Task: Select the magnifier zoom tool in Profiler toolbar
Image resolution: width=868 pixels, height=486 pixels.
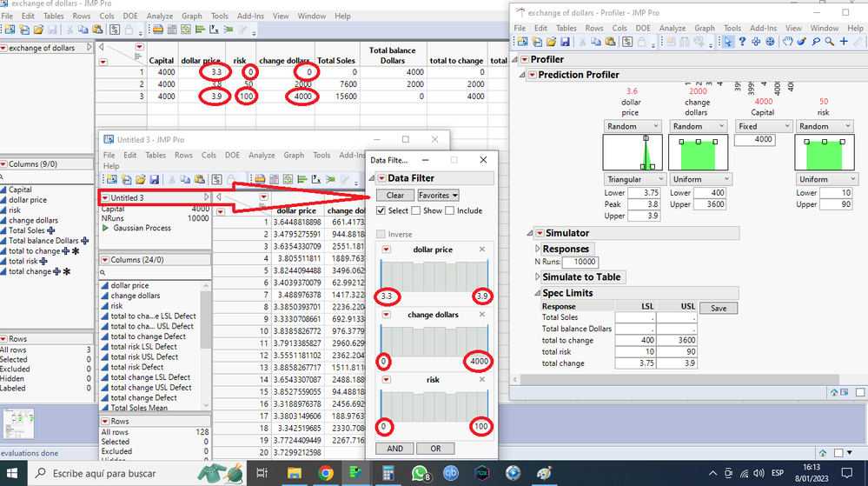Action: tap(830, 41)
